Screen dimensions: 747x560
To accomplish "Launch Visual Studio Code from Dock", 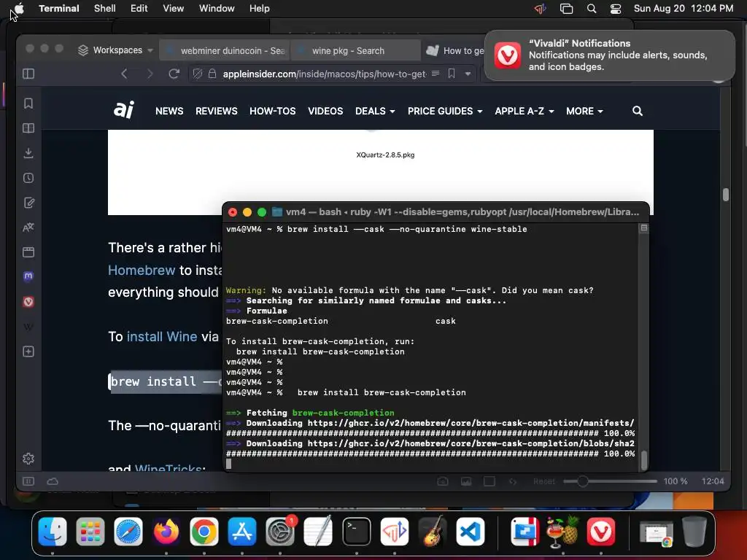I will (x=471, y=531).
